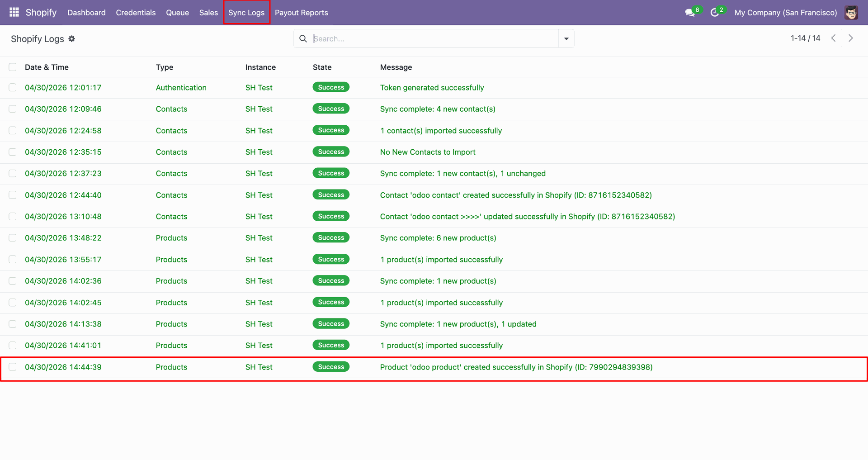Select checkbox for 13:48:22 products log
This screenshot has height=460, width=868.
click(x=13, y=238)
